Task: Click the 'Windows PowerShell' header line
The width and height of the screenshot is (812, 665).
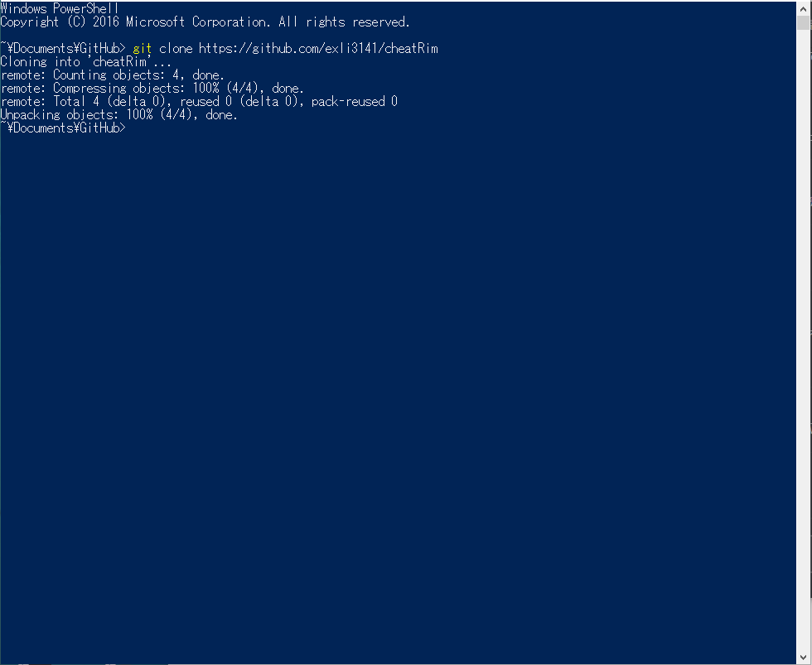Action: [x=60, y=8]
